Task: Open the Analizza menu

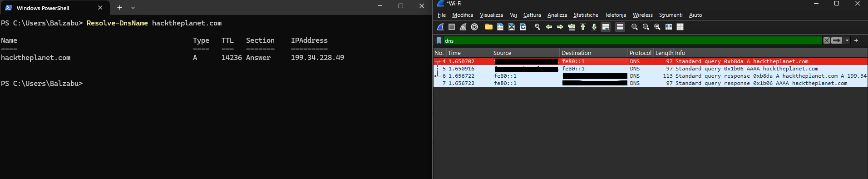Action: pos(557,15)
